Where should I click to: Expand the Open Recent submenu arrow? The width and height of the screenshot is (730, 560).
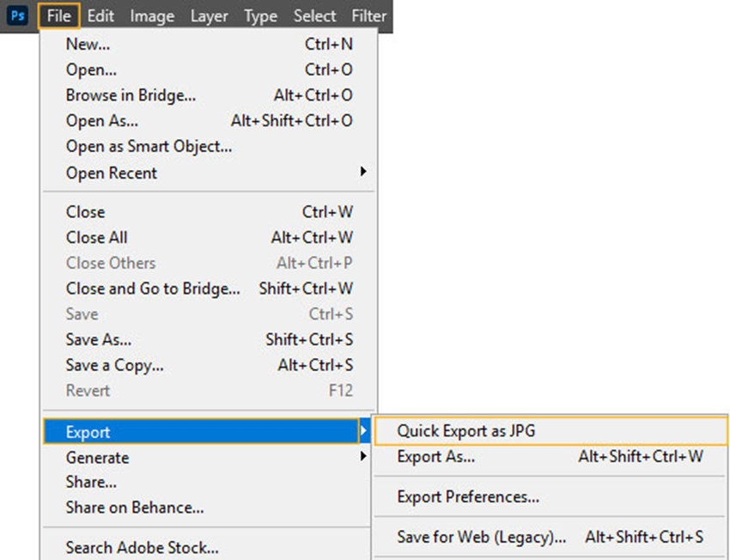(363, 172)
